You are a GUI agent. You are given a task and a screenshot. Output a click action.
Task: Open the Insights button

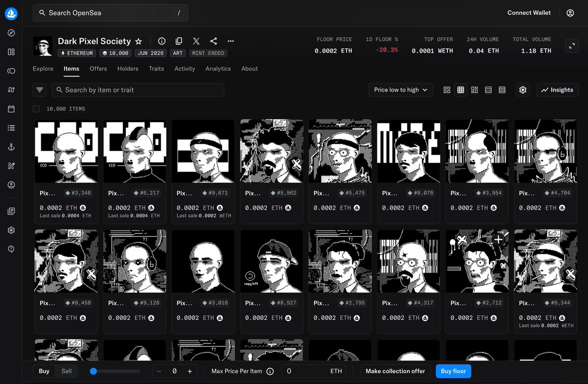[558, 90]
